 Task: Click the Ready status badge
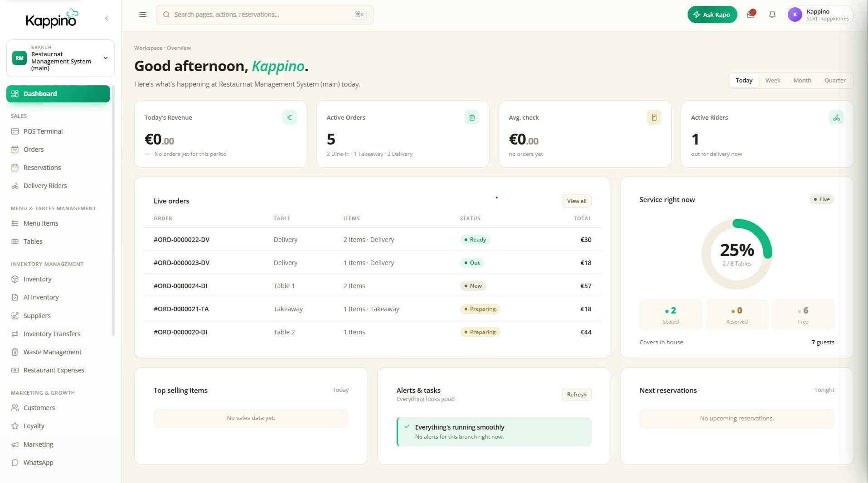click(475, 240)
